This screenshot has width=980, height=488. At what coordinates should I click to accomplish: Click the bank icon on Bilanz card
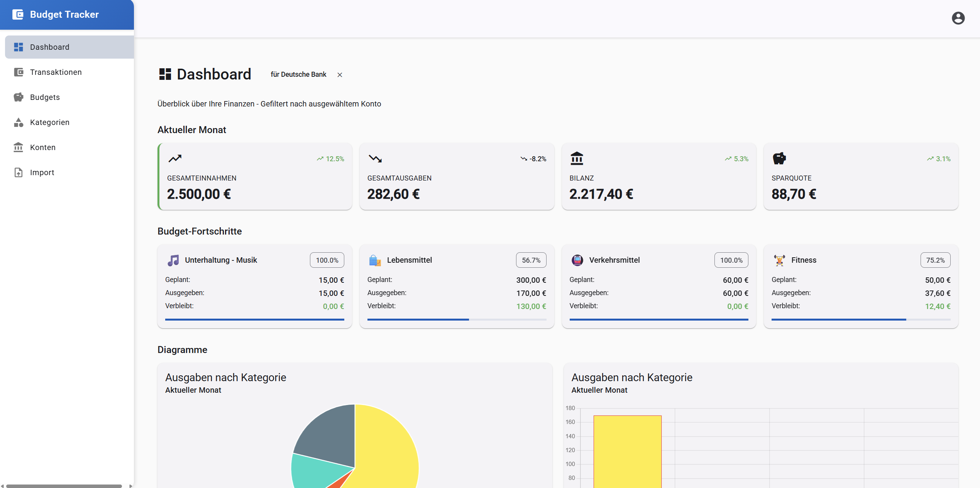pyautogui.click(x=577, y=158)
